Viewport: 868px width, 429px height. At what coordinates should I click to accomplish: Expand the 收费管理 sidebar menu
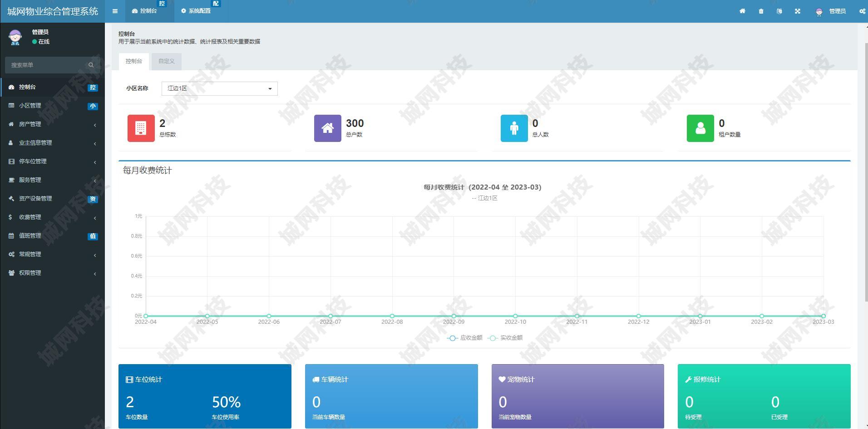(x=53, y=217)
